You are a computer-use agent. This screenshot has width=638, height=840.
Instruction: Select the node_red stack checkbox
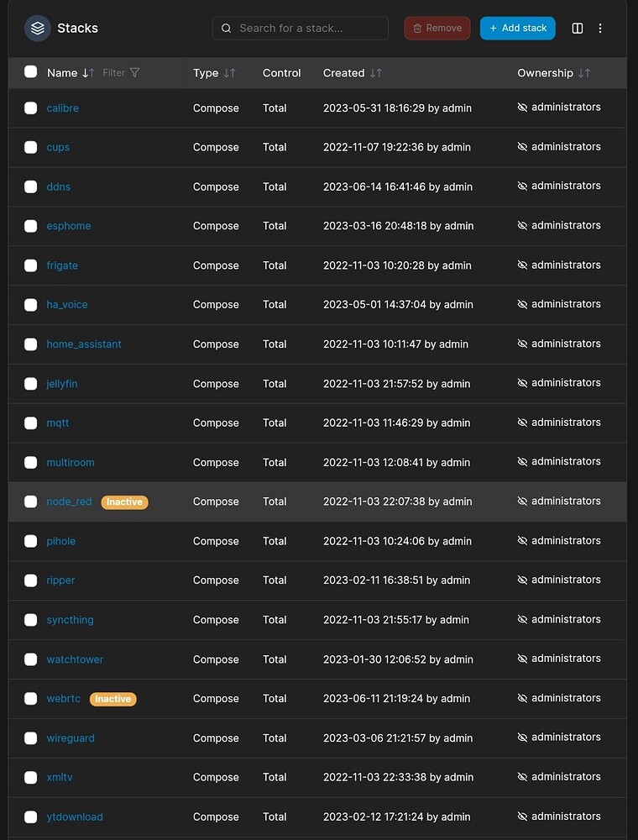30,501
